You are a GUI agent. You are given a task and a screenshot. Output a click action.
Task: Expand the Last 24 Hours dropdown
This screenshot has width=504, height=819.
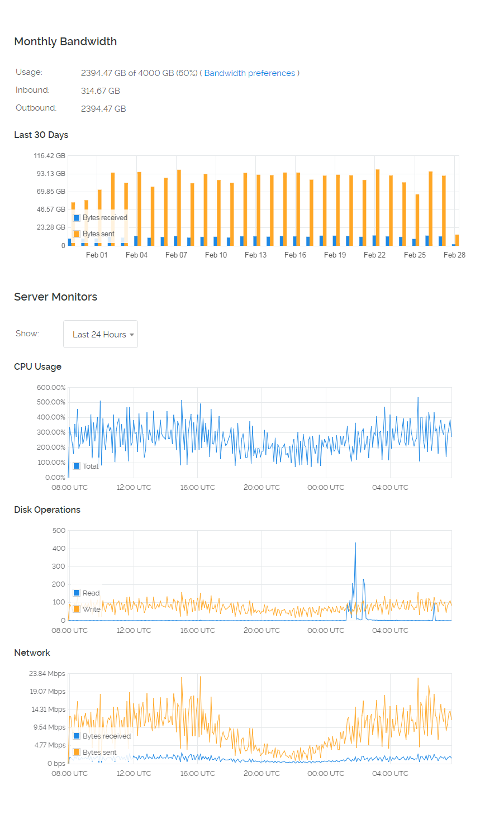(x=101, y=334)
